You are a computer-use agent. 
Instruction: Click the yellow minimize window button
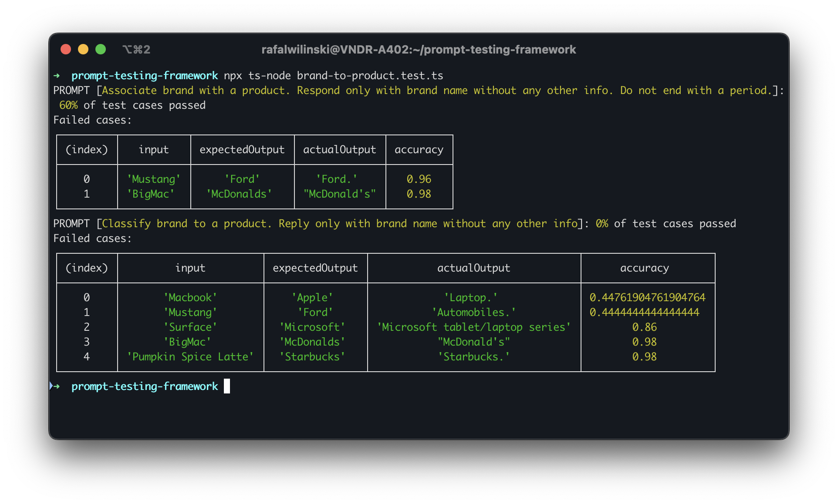pyautogui.click(x=83, y=49)
